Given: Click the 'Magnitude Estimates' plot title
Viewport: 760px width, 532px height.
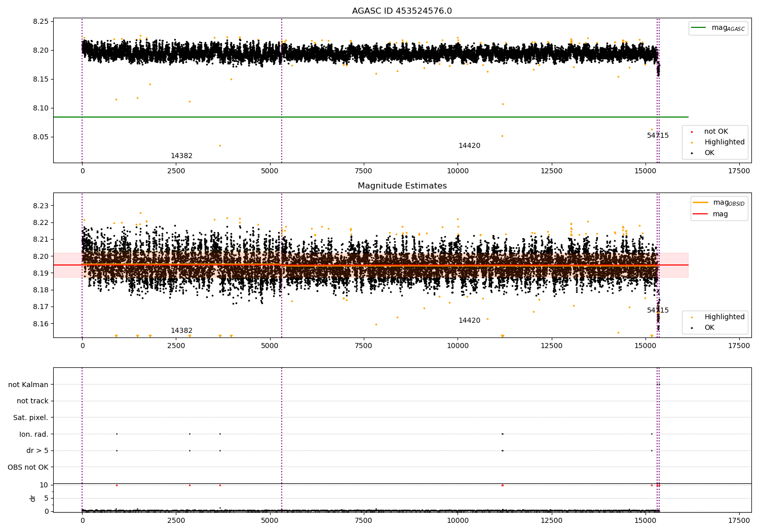Looking at the screenshot, I should (402, 186).
